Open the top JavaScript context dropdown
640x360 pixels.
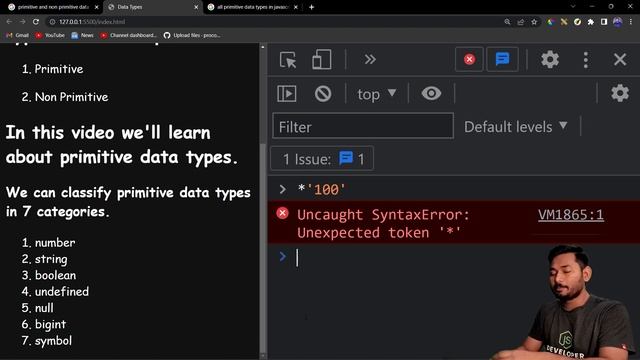point(376,94)
